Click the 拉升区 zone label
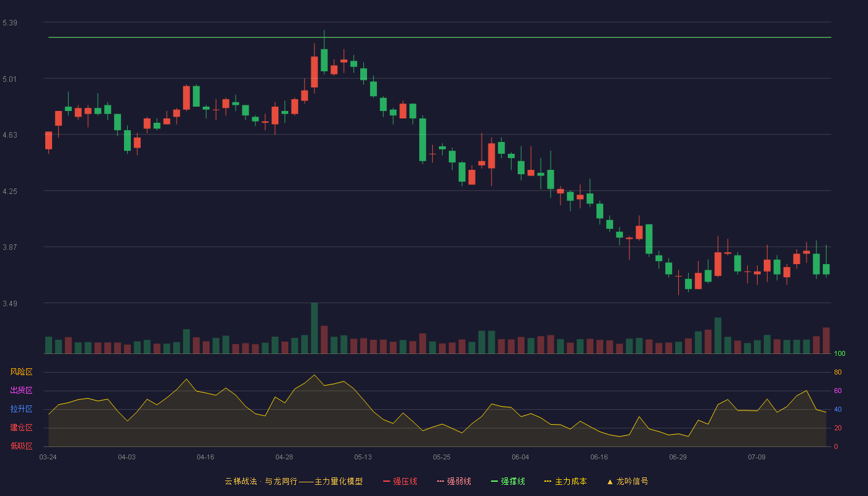 tap(21, 409)
